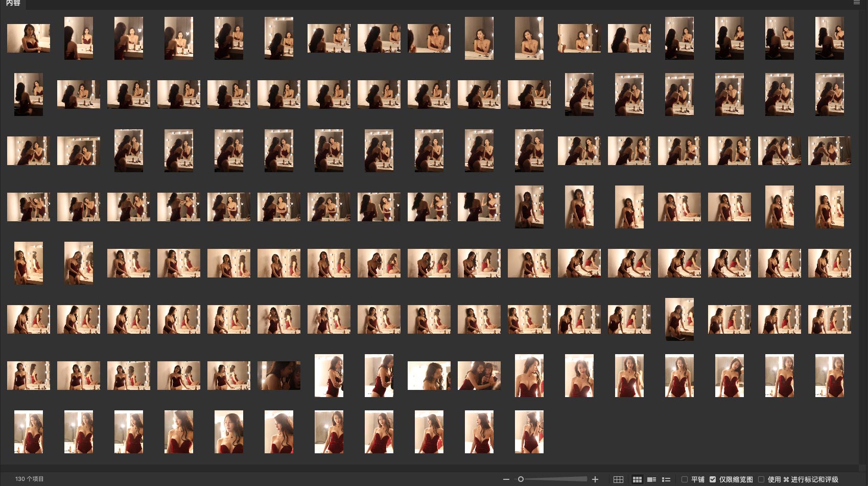The image size is (868, 486).
Task: Select the first thumbnail in the top row
Action: pyautogui.click(x=29, y=38)
